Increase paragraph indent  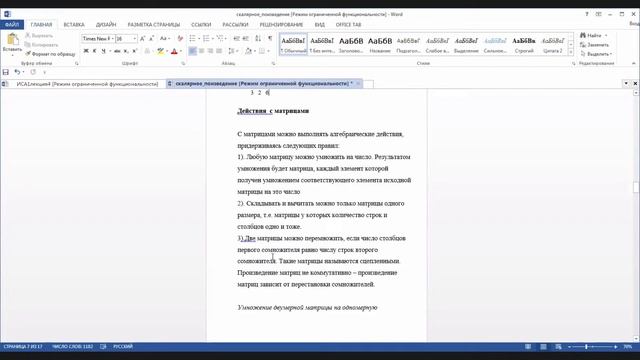245,39
